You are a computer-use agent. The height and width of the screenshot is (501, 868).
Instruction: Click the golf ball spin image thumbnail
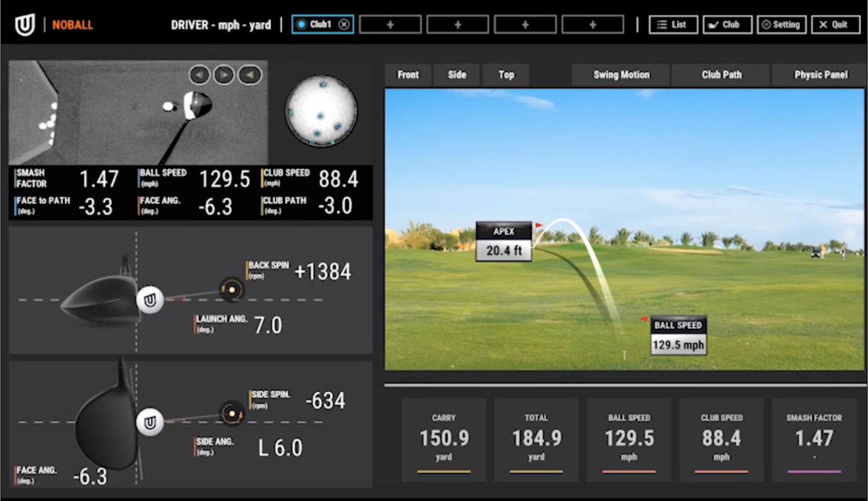click(x=321, y=111)
